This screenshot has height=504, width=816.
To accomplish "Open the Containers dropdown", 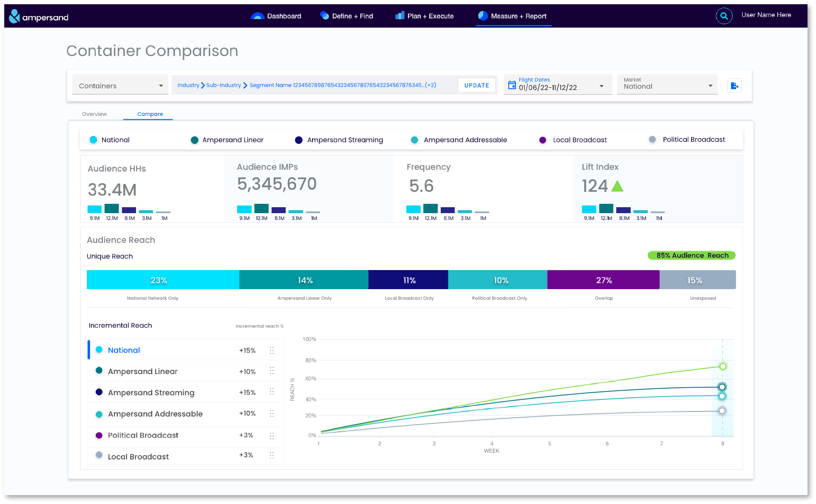I will click(x=120, y=85).
